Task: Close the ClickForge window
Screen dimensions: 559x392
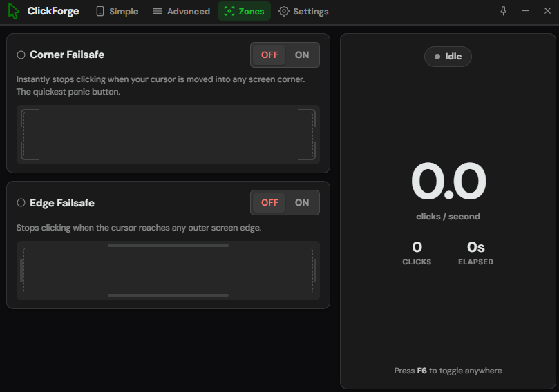Action: point(547,11)
